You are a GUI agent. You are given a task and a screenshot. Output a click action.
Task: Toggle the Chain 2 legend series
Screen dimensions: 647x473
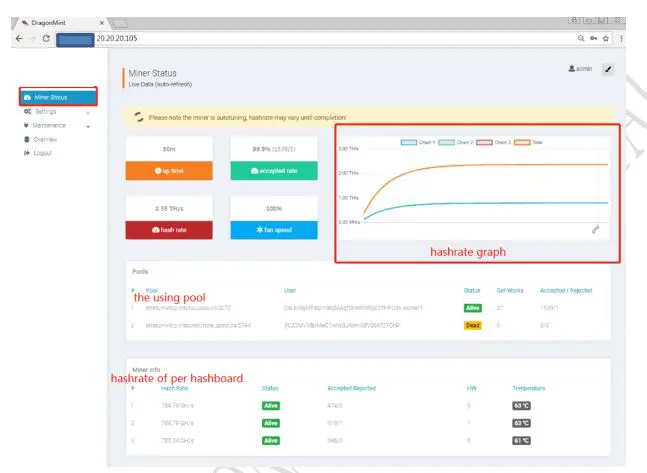[x=456, y=142]
